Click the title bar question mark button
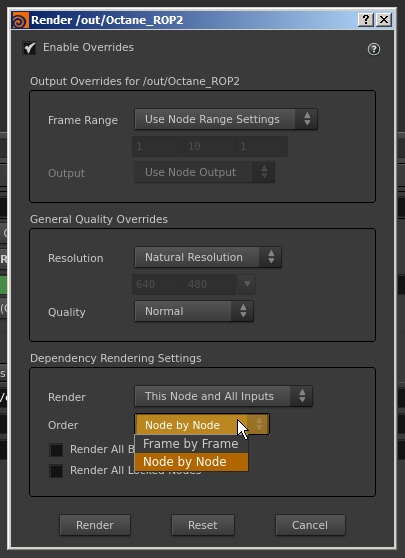Image resolution: width=405 pixels, height=558 pixels. (x=366, y=20)
